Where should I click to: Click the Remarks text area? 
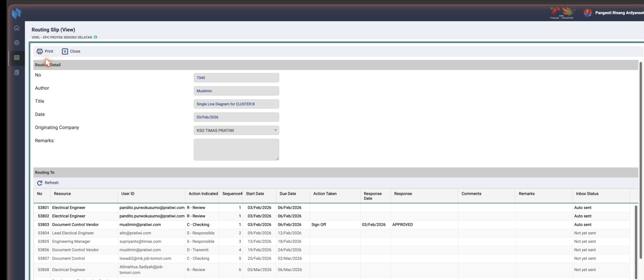pyautogui.click(x=236, y=149)
